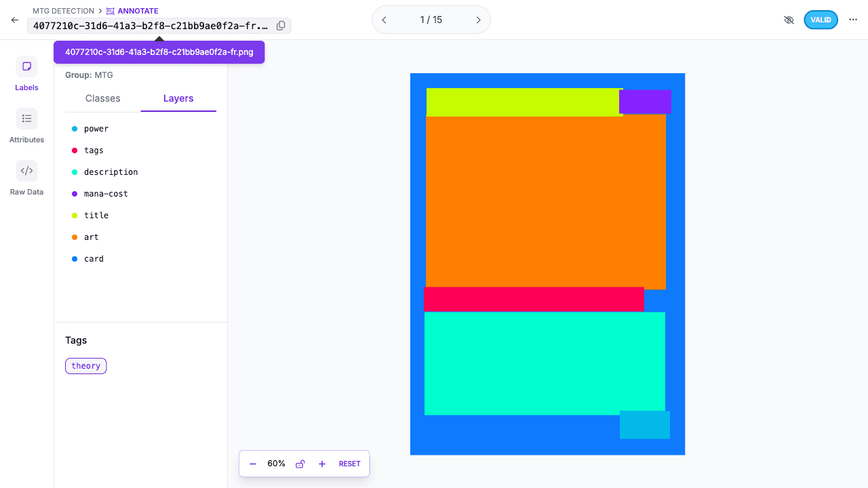View the Raw Data panel

26,177
